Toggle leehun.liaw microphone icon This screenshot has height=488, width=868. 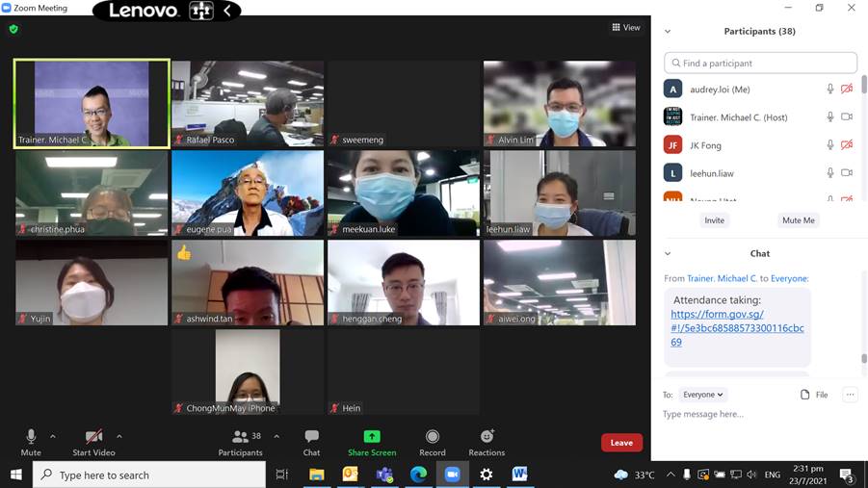829,173
